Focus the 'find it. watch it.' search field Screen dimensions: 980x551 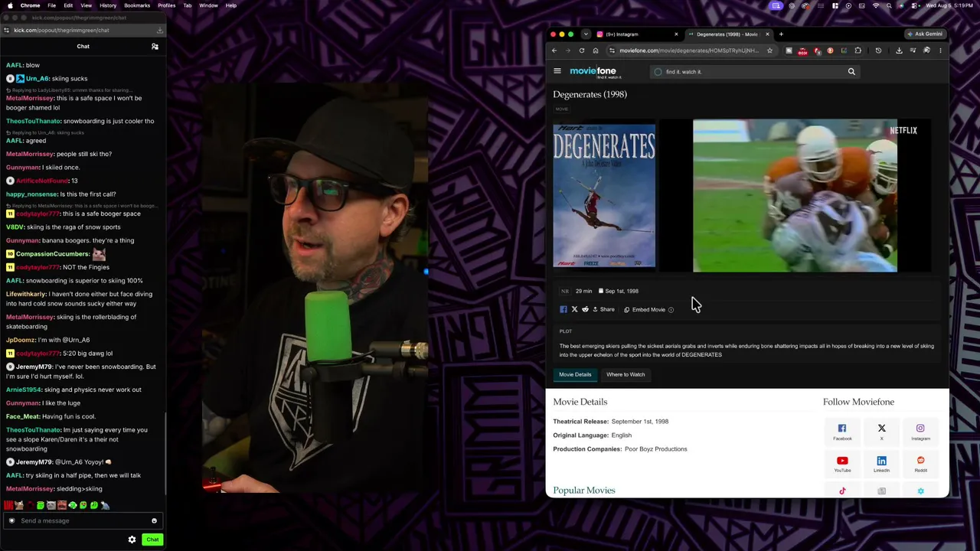754,72
